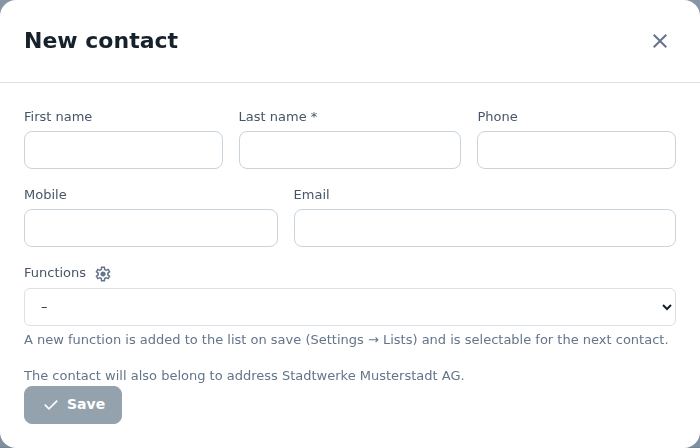
Task: Click the First name label
Action: tap(58, 116)
